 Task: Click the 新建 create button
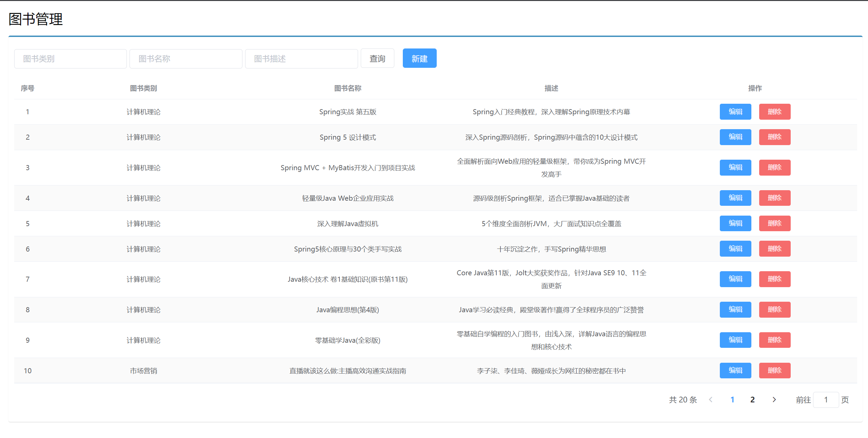(x=419, y=58)
